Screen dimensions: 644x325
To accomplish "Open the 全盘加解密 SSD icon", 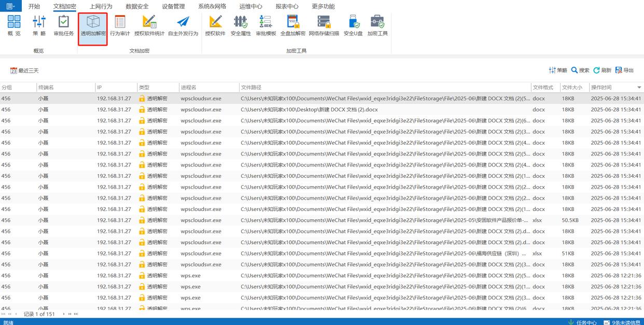I will click(x=293, y=25).
